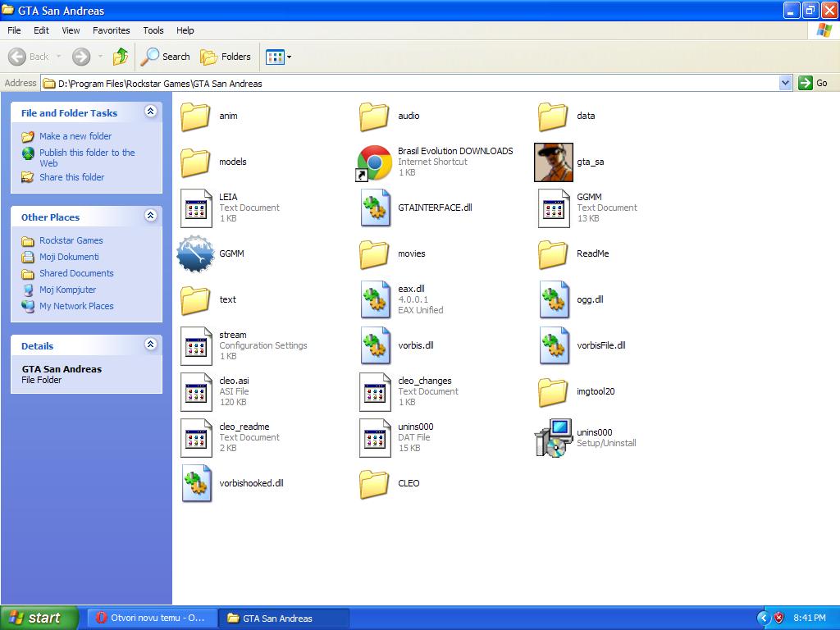Collapse the Other Places panel
840x630 pixels.
150,216
